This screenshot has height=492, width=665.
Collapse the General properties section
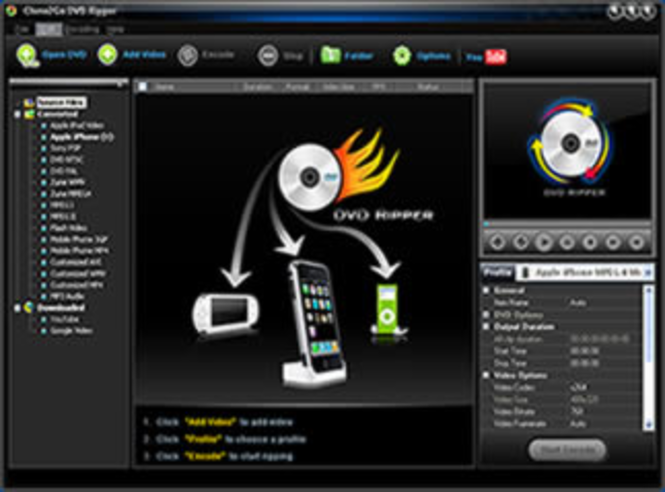click(486, 291)
